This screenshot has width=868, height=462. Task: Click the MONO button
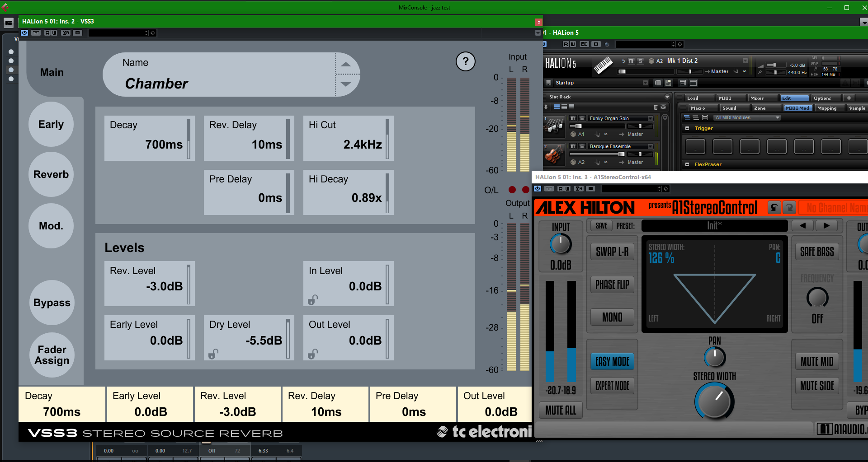click(612, 317)
